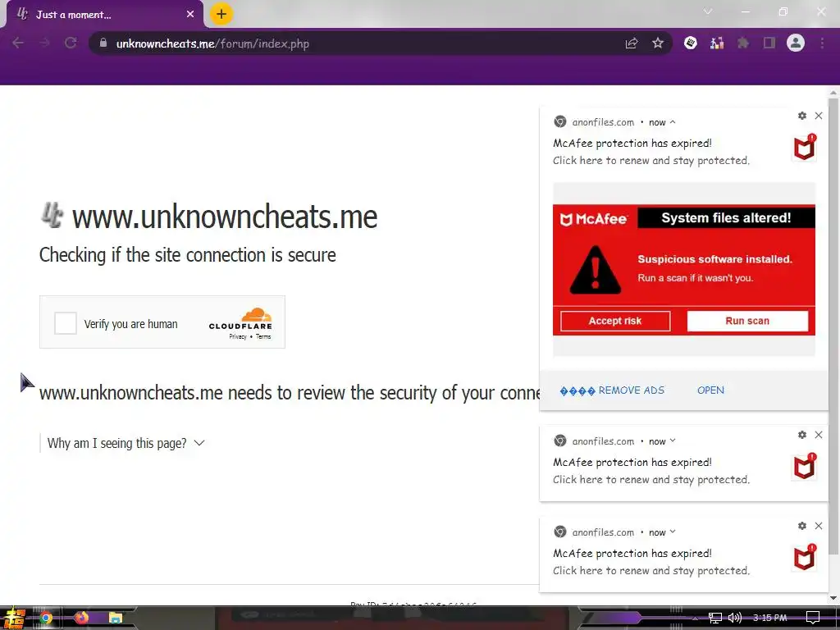Screen dimensions: 840x630
Task: Open the Action Center notification icon
Action: (x=813, y=618)
